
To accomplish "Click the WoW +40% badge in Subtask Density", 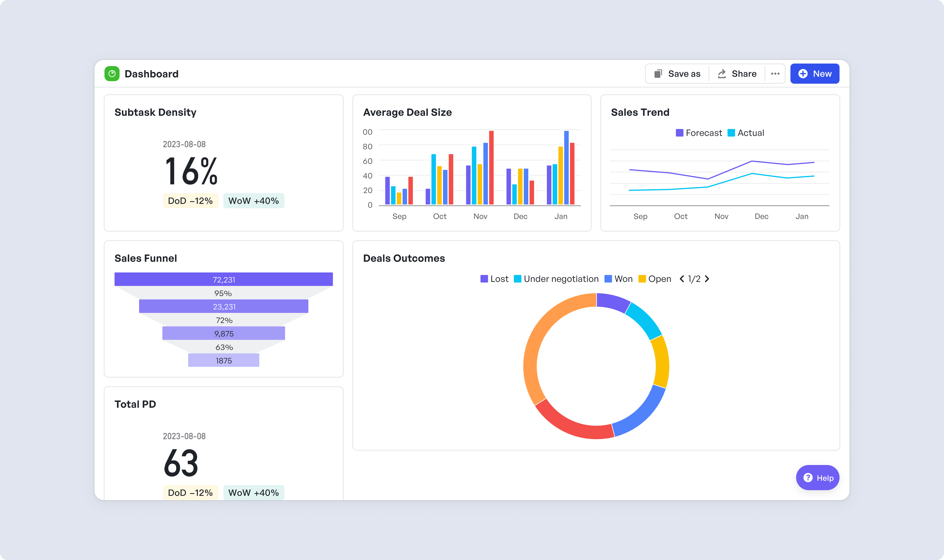I will (x=254, y=201).
